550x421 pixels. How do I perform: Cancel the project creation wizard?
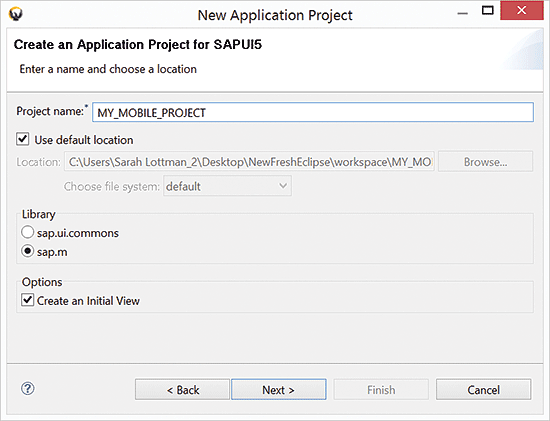pyautogui.click(x=484, y=389)
